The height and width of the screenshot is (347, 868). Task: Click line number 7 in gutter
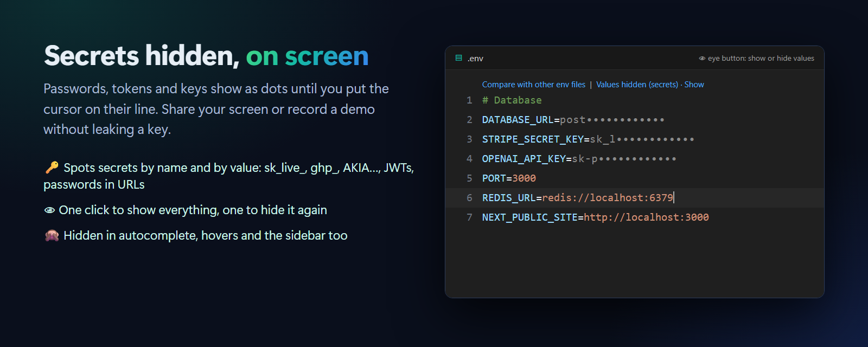pyautogui.click(x=469, y=217)
